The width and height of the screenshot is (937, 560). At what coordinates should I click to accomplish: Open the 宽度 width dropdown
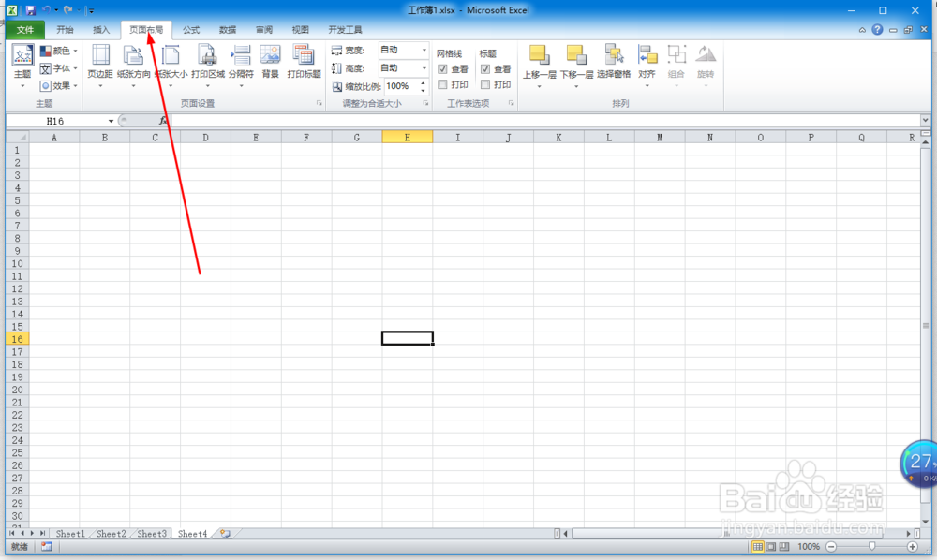click(424, 51)
